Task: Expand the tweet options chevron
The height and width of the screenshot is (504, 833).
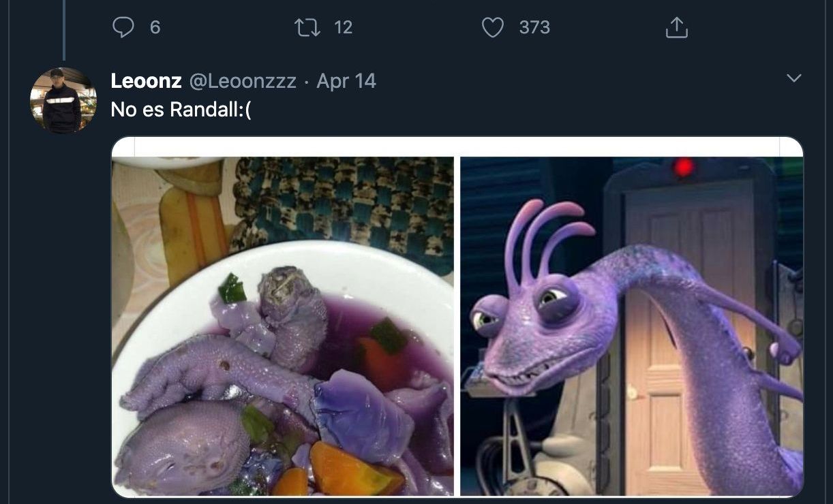Action: coord(794,78)
